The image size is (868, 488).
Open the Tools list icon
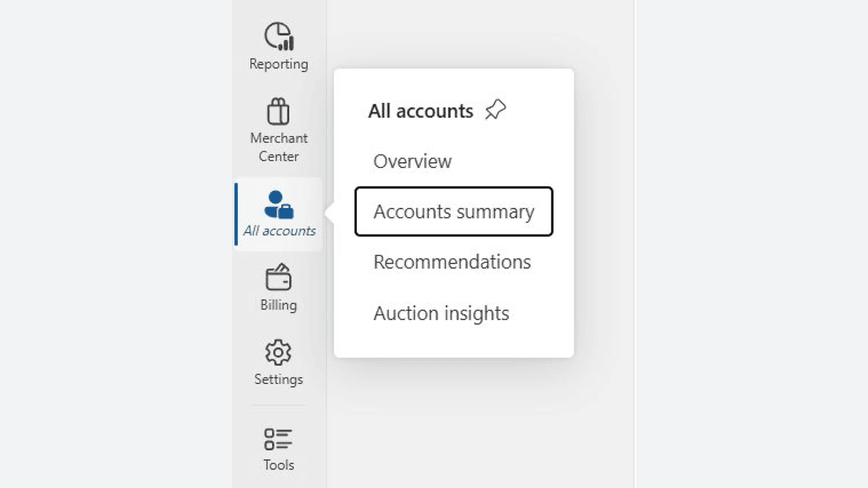[x=278, y=439]
